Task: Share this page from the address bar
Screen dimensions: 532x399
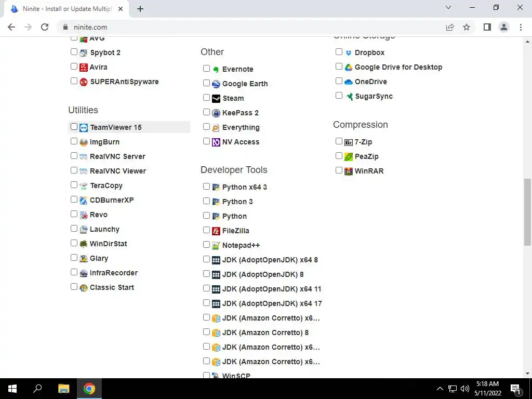Action: click(x=450, y=27)
